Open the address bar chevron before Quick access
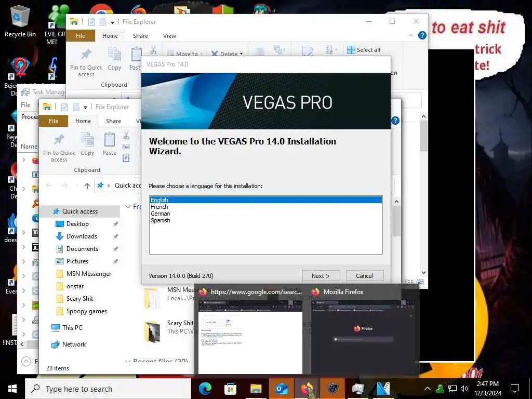 click(x=109, y=185)
